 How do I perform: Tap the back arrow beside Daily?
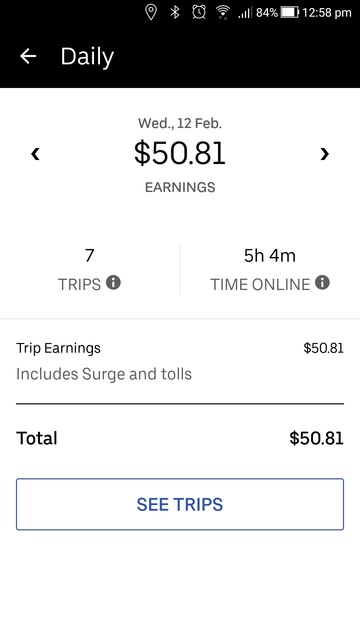(28, 56)
